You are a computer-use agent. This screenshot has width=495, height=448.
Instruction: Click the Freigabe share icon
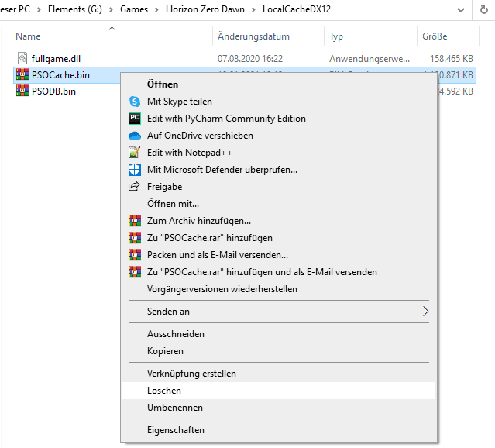pyautogui.click(x=134, y=186)
